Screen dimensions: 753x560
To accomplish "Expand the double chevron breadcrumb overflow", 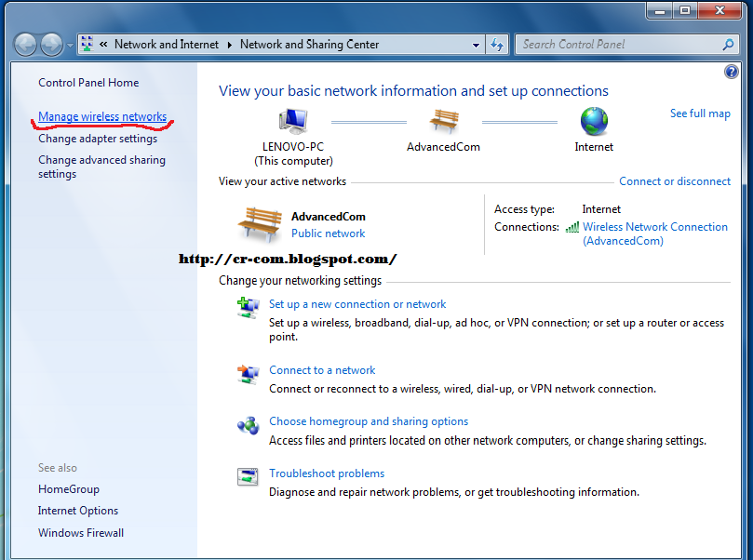I will 103,45.
